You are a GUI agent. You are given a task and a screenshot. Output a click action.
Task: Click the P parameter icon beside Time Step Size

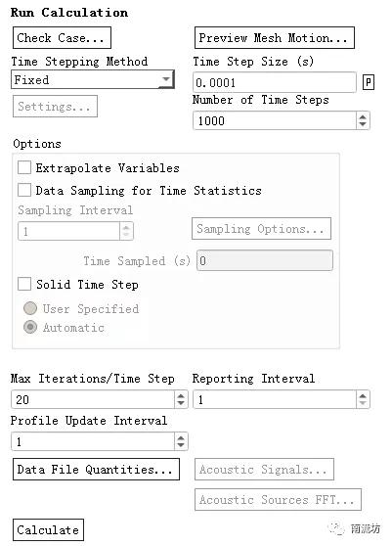[x=368, y=82]
